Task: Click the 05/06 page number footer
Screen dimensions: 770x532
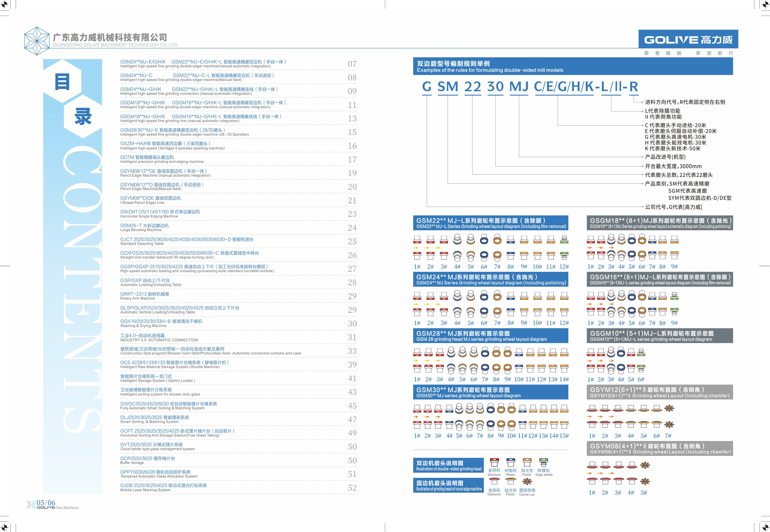Action: pos(46,503)
